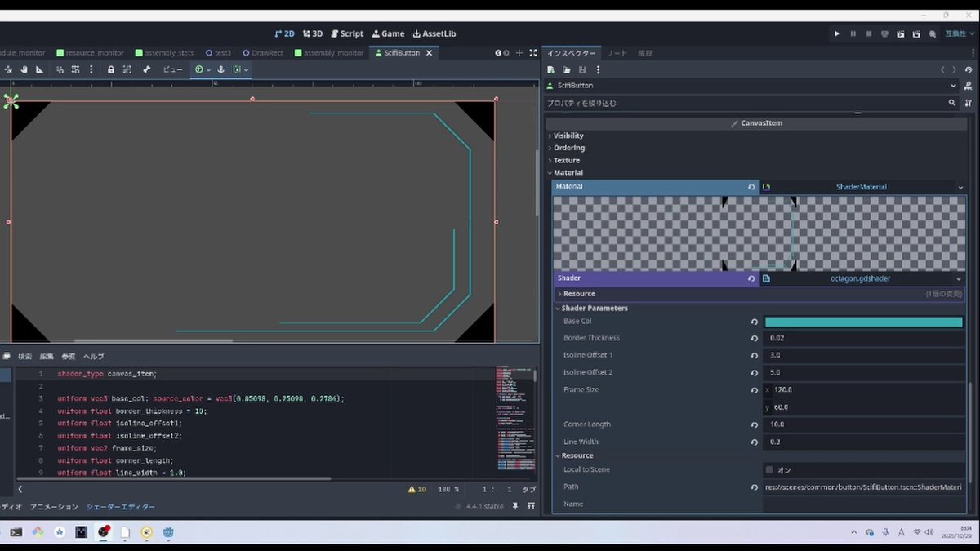The height and width of the screenshot is (551, 980).
Task: Switch to the Script workspace
Action: point(346,33)
